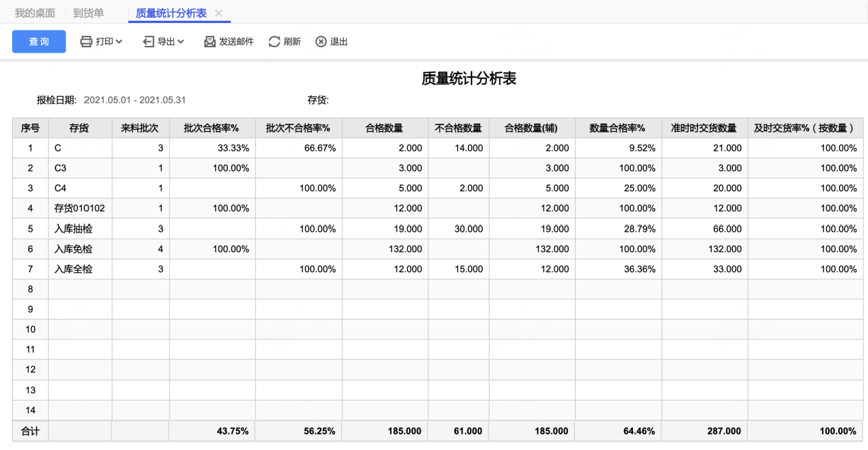Click the exit circle-x icon
868x450 pixels.
[321, 42]
